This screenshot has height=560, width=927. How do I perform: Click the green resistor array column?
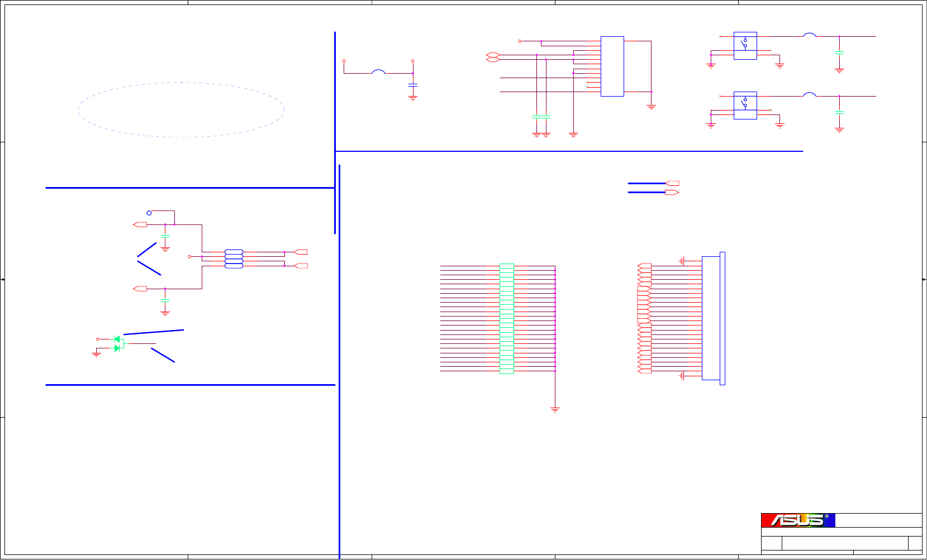pos(507,319)
